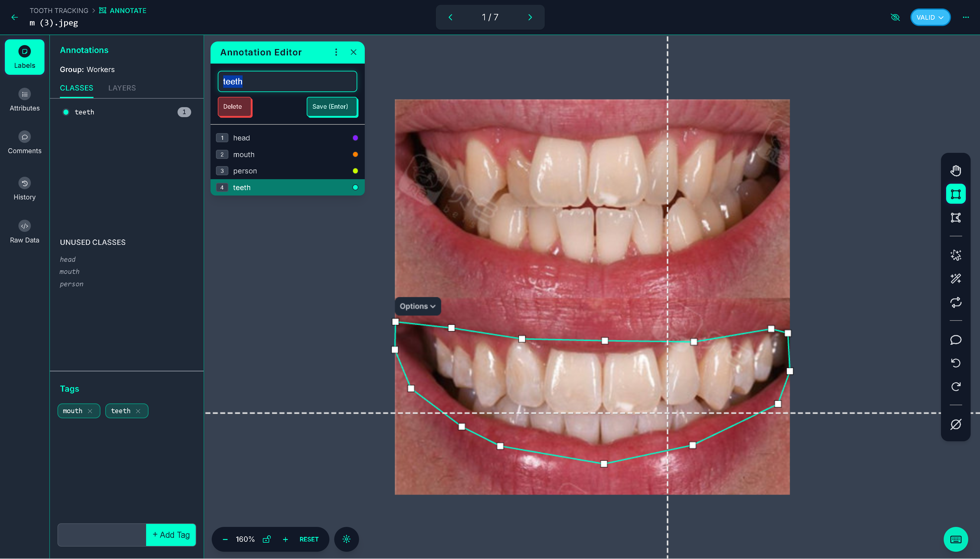Open Annotation Editor kebab menu
This screenshot has height=559, width=980.
click(336, 52)
